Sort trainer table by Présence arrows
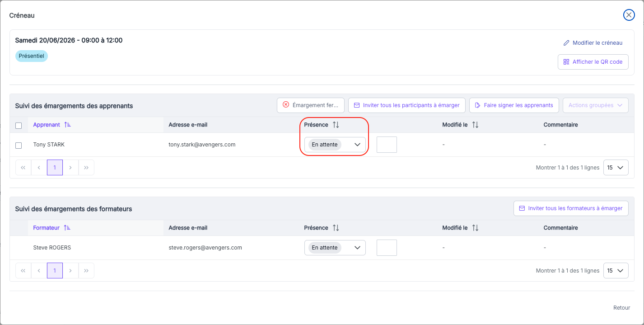Viewport: 644px width, 325px height. pyautogui.click(x=336, y=228)
